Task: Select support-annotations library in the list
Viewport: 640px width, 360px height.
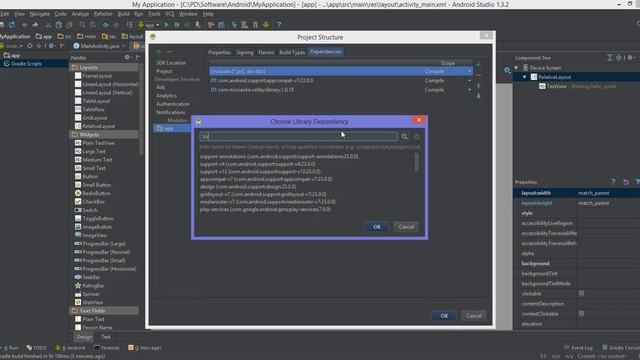Action: [279, 156]
